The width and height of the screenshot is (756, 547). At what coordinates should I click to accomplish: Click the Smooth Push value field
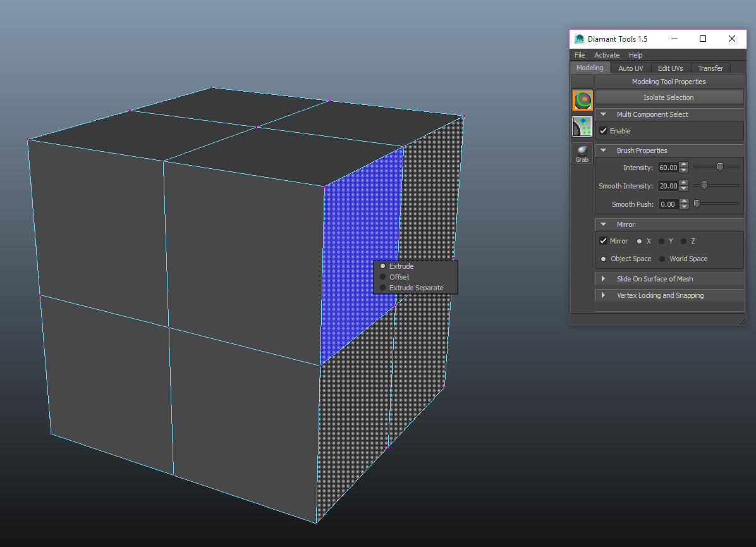[x=668, y=204]
